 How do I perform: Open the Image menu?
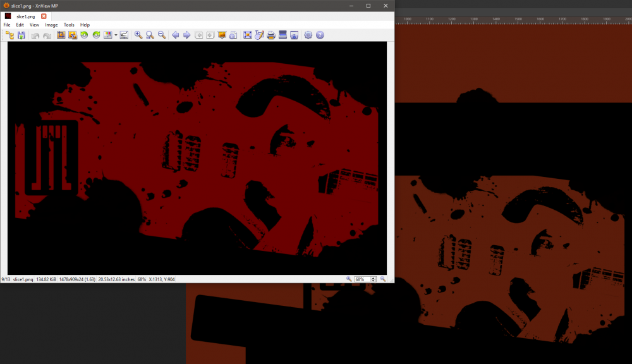click(x=51, y=25)
